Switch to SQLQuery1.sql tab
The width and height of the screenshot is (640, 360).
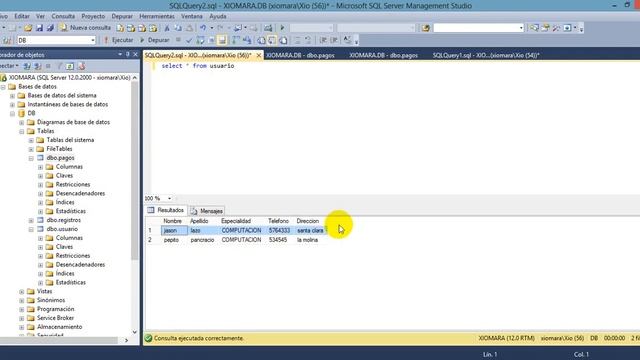point(486,55)
